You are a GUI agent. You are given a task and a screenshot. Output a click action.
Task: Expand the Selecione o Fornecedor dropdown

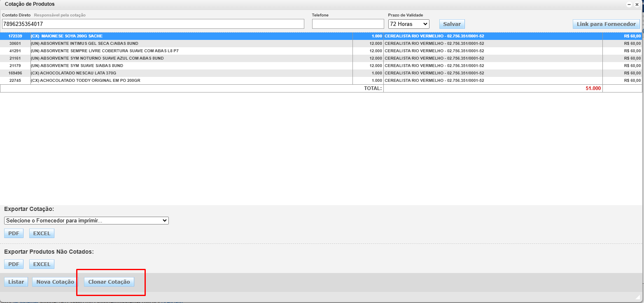86,221
